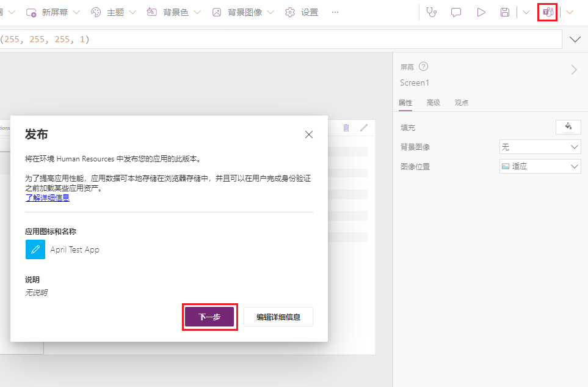Expand the save options chevron
This screenshot has width=588, height=387.
point(526,12)
